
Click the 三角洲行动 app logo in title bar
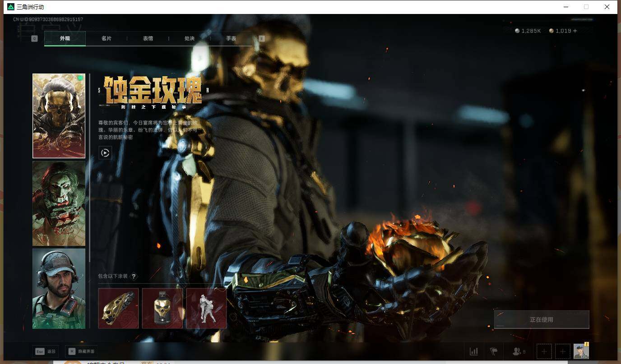[11, 7]
